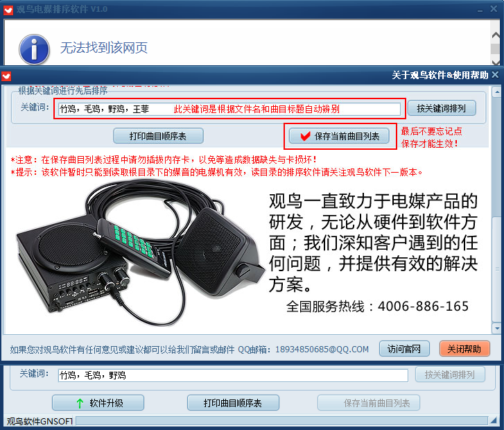504x430 pixels.
Task: Click 软件升级 button
Action: click(98, 403)
